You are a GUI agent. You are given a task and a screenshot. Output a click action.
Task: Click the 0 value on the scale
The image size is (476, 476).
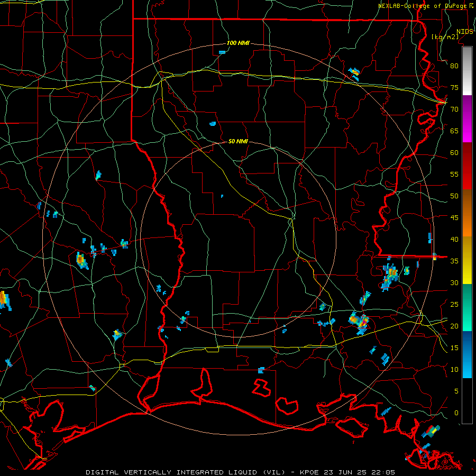456,413
